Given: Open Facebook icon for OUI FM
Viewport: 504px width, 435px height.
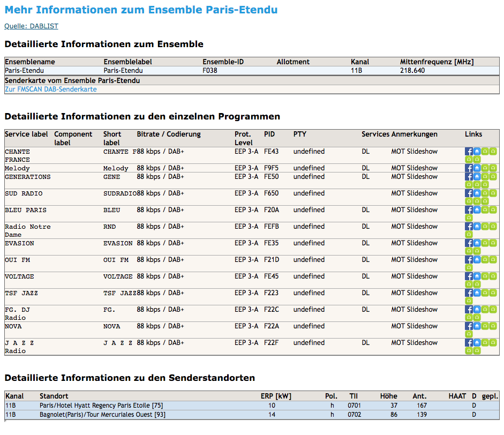Looking at the screenshot, I should [x=469, y=259].
